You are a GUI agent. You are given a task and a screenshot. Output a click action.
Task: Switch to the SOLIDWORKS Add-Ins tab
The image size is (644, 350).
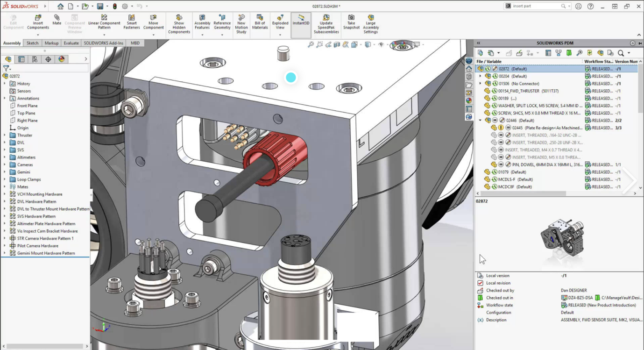pyautogui.click(x=103, y=43)
